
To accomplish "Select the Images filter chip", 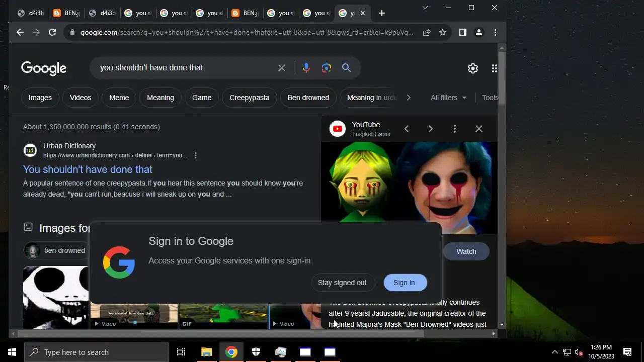I will tap(40, 98).
